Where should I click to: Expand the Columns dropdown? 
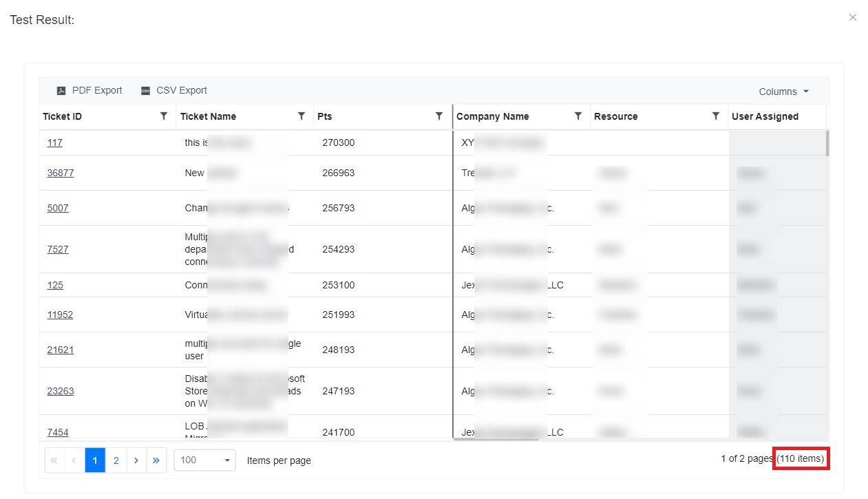(x=783, y=92)
